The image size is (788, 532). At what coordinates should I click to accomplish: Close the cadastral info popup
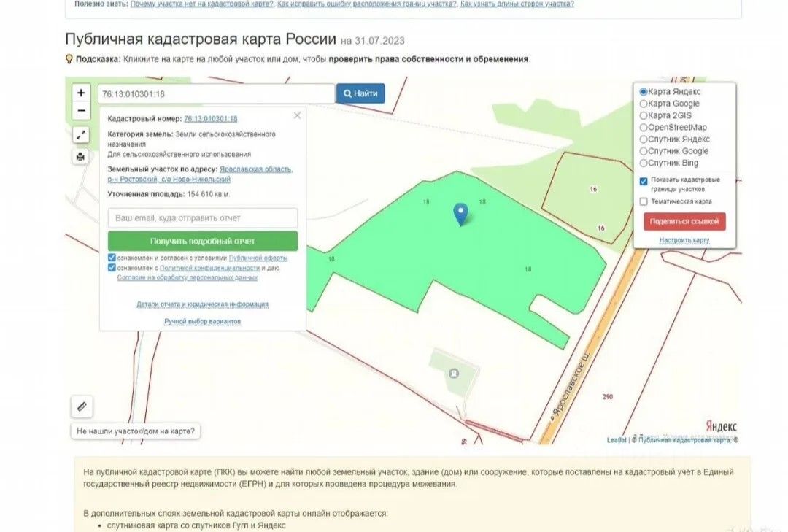tap(297, 115)
